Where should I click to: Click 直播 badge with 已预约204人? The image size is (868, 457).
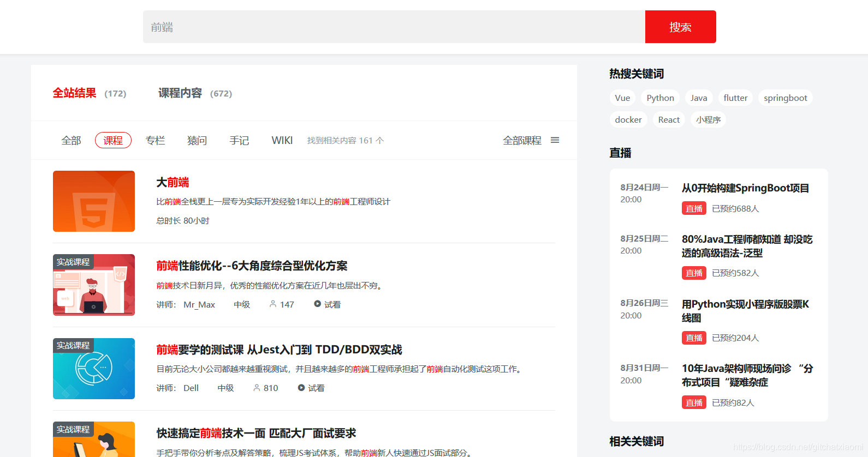click(694, 338)
